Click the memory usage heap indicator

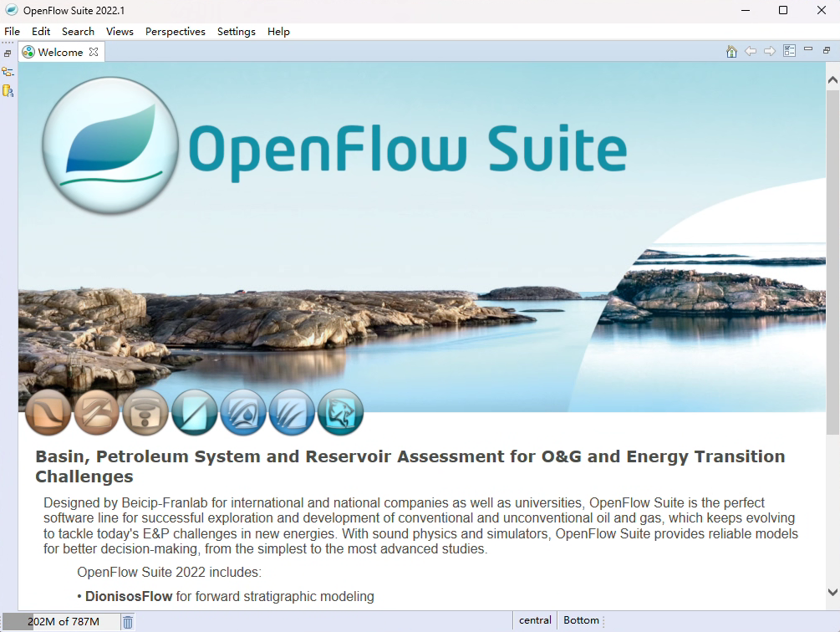point(60,622)
